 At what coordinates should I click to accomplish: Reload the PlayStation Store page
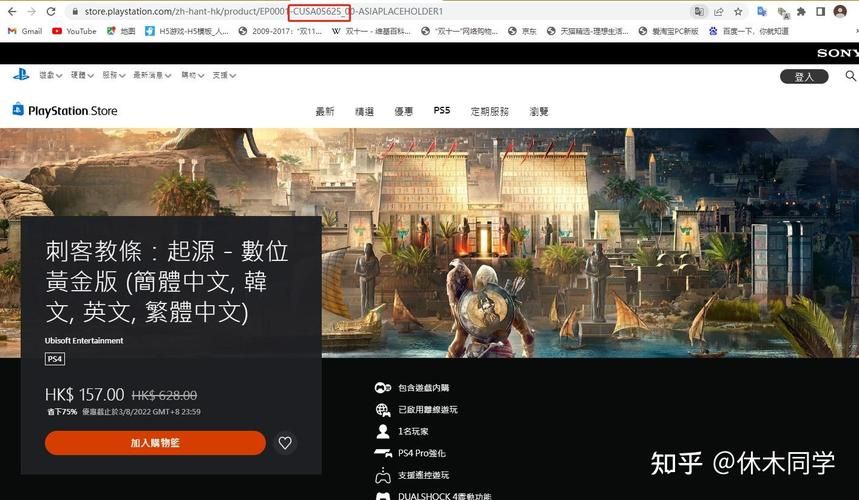[51, 12]
